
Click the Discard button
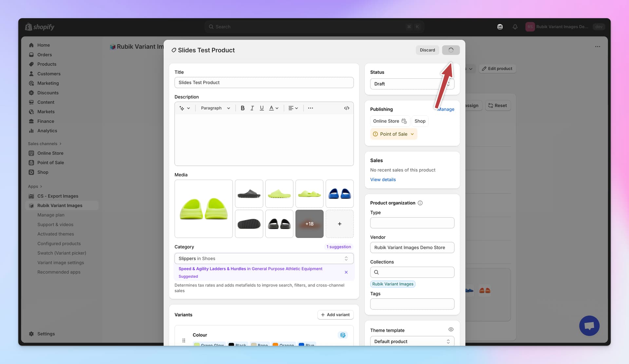[427, 50]
